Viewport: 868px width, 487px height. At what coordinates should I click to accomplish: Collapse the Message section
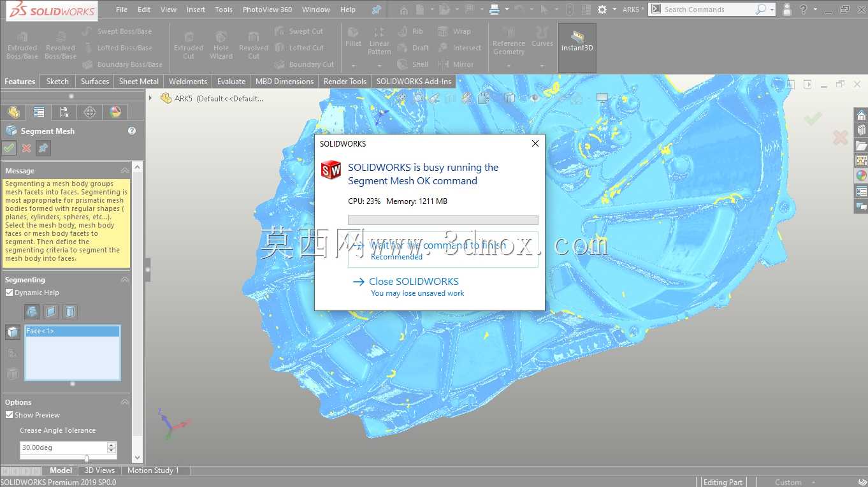(125, 171)
